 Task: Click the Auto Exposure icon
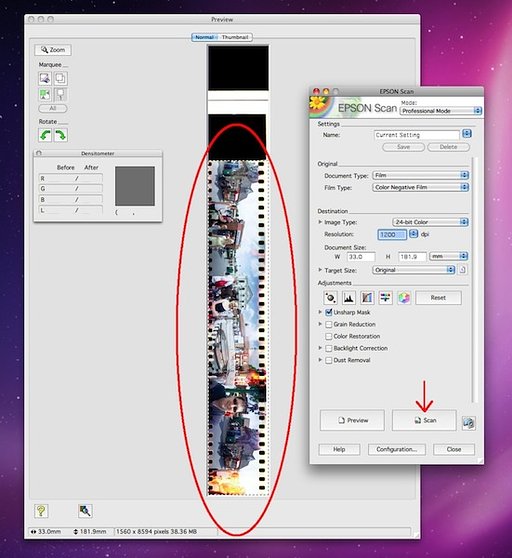click(330, 298)
